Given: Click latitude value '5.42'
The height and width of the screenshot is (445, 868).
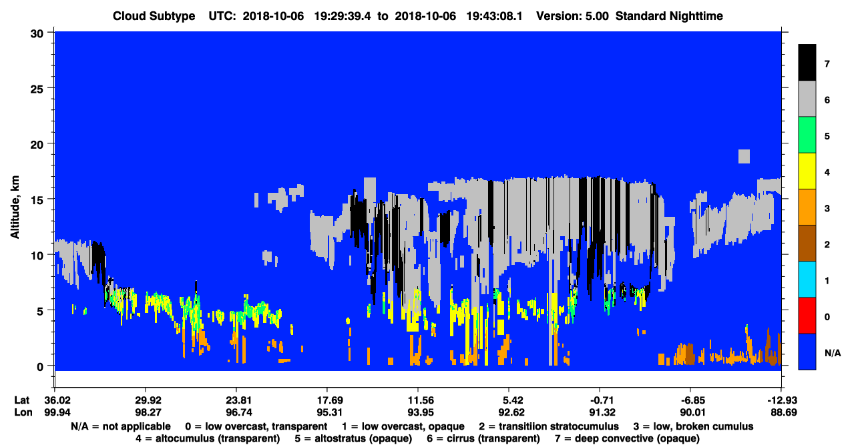Looking at the screenshot, I should pos(509,400).
